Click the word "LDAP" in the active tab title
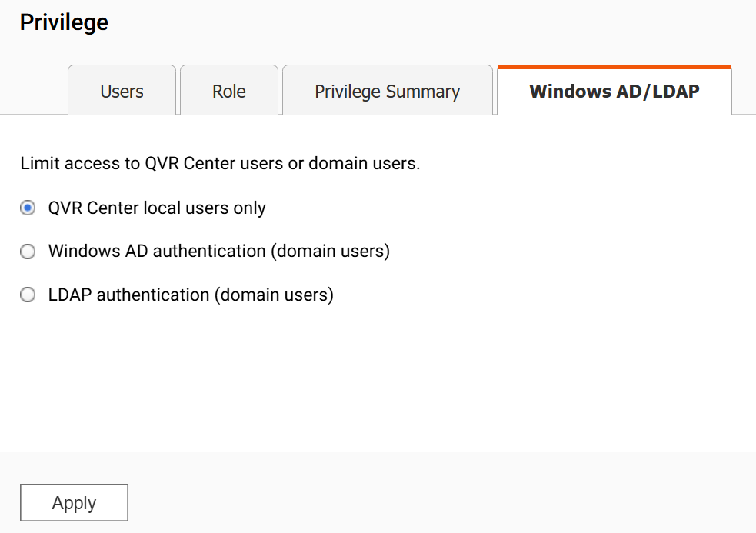The width and height of the screenshot is (756, 533). point(674,92)
